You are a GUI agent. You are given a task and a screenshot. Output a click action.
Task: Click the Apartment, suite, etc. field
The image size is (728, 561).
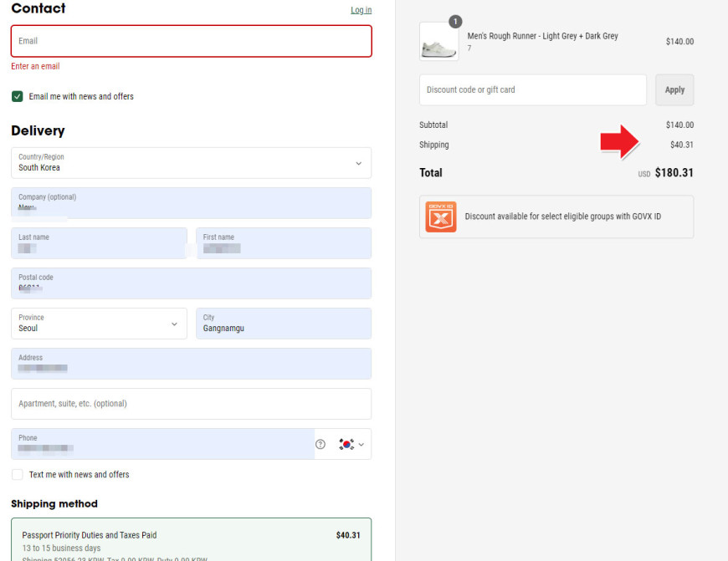(192, 404)
